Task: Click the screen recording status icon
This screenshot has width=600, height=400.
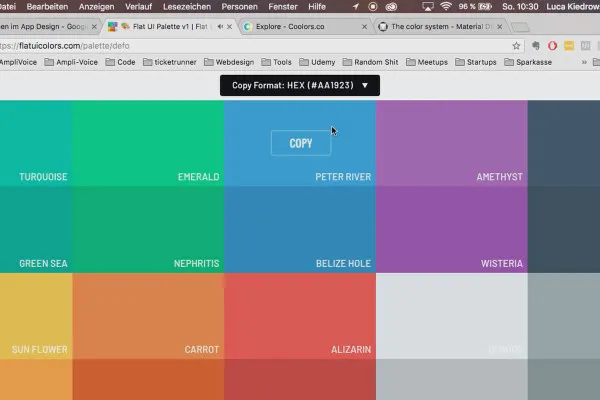Action: (x=372, y=7)
